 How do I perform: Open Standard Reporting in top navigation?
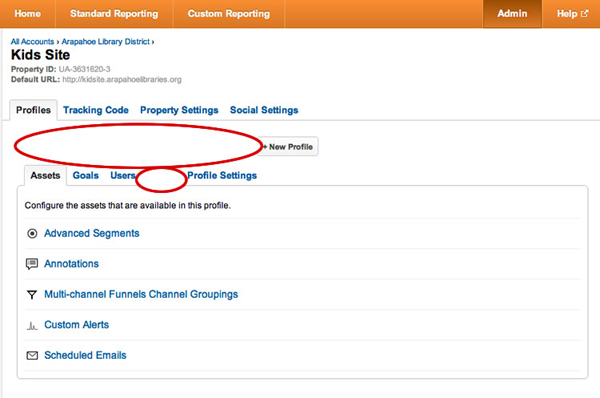tap(114, 14)
